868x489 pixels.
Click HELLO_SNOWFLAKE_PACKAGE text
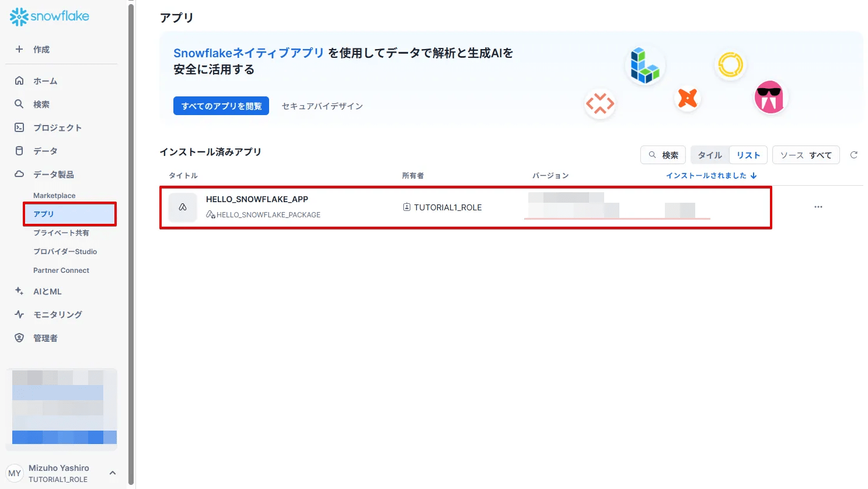pyautogui.click(x=269, y=214)
